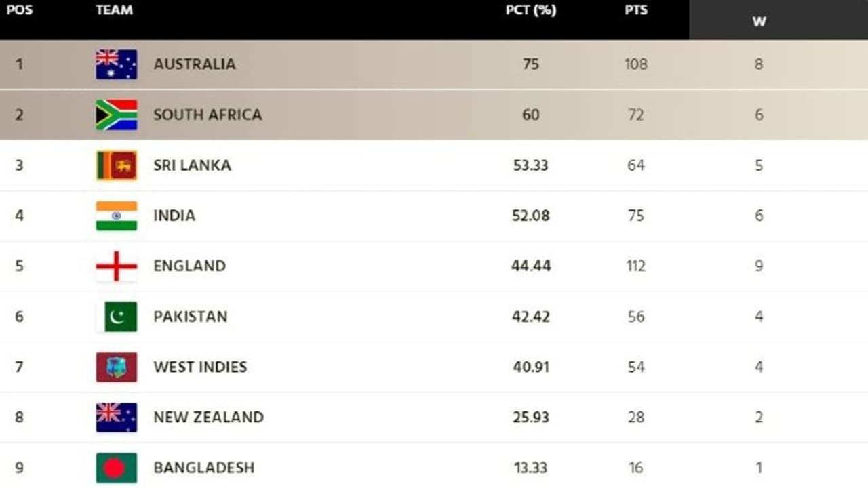Click the TEAM column header
Viewport: 868px width, 488px height.
(x=114, y=11)
